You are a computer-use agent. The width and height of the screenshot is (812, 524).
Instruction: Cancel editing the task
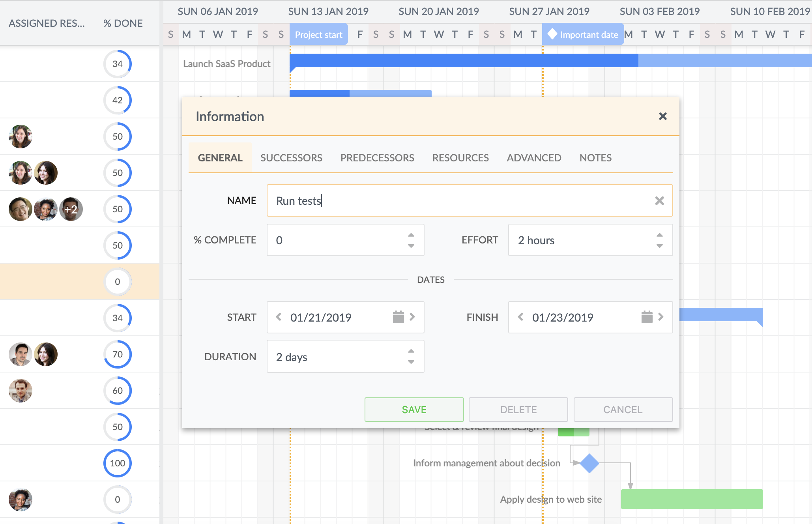tap(623, 409)
